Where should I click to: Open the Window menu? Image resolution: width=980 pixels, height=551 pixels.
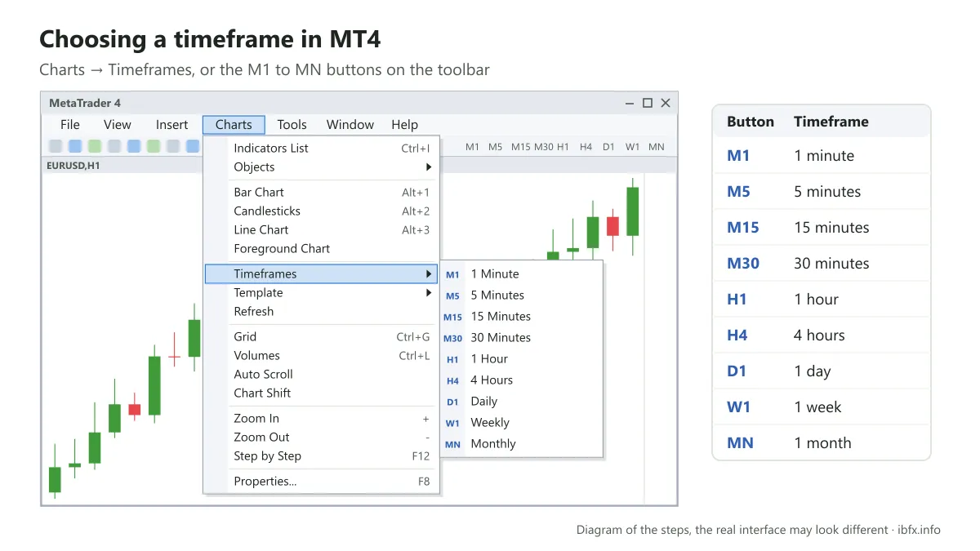coord(350,125)
